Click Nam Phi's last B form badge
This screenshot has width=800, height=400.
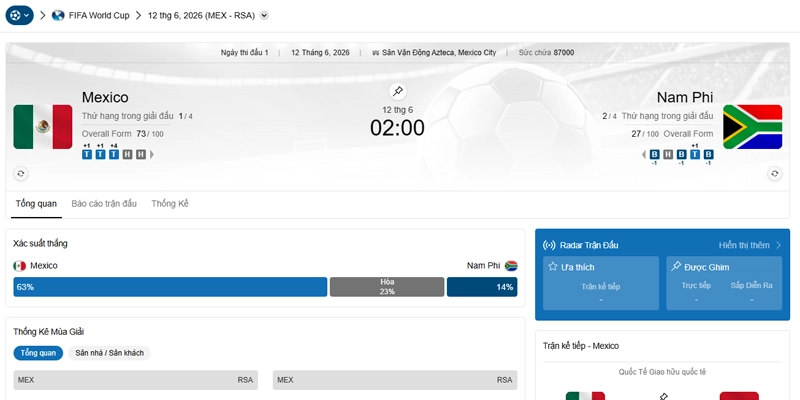(x=708, y=154)
